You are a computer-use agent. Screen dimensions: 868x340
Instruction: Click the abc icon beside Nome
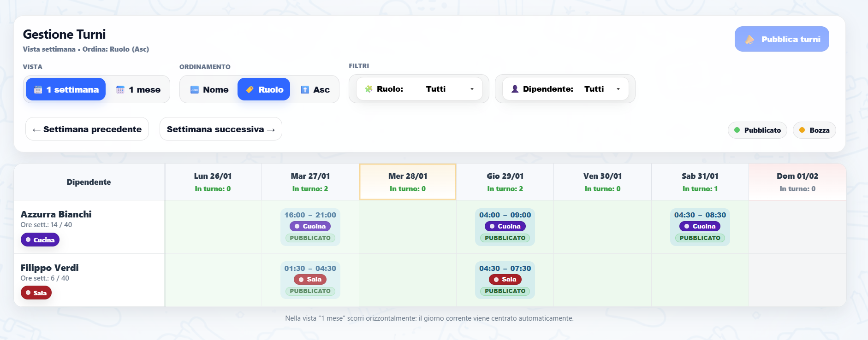click(x=195, y=90)
